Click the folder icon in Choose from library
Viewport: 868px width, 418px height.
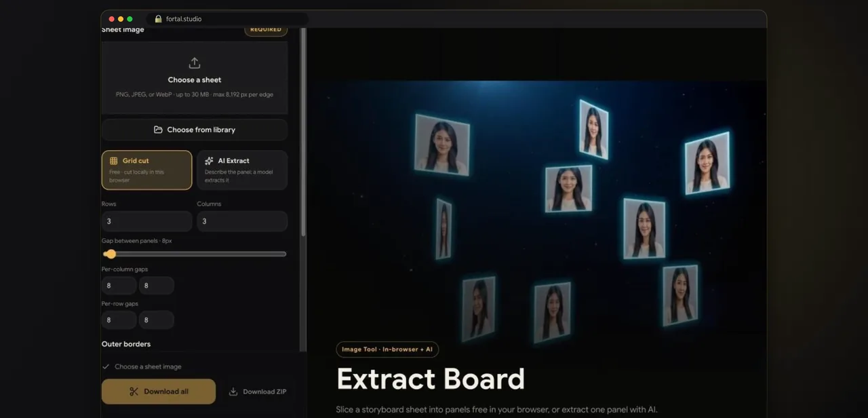pyautogui.click(x=158, y=130)
